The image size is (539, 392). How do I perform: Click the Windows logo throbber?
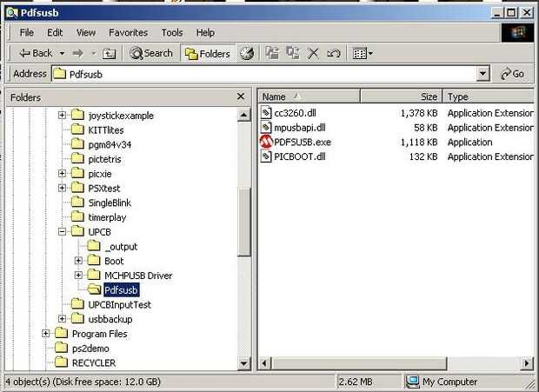517,33
